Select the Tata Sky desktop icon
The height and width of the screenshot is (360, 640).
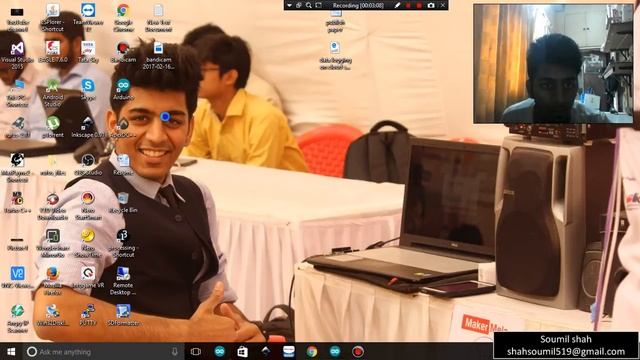88,52
